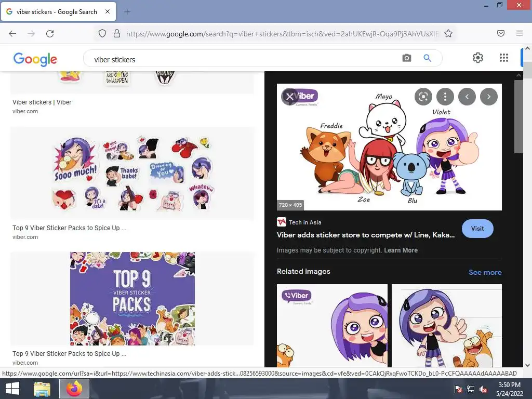
Task: Open the Sooo much sticker collage result
Action: [x=132, y=174]
